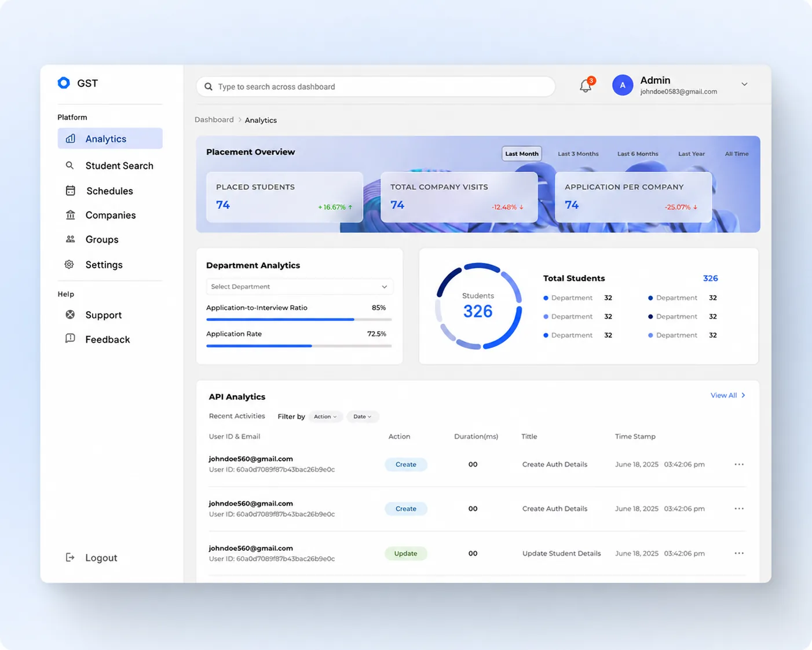Click the Student Search magnifier icon

tap(70, 166)
